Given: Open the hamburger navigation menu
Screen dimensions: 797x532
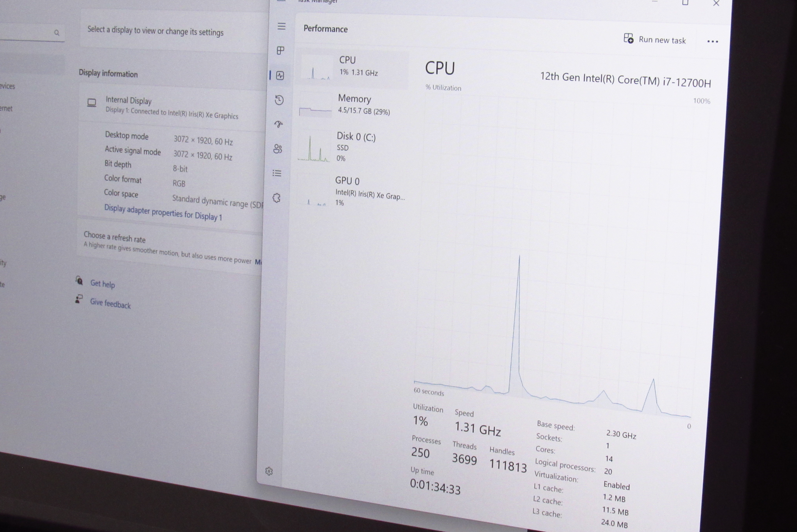Looking at the screenshot, I should click(x=281, y=26).
